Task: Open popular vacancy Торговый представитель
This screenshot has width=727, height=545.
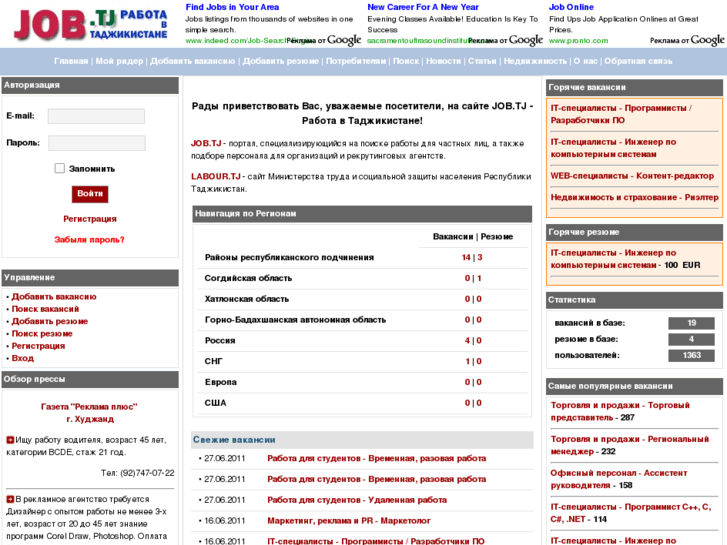Action: 620,411
